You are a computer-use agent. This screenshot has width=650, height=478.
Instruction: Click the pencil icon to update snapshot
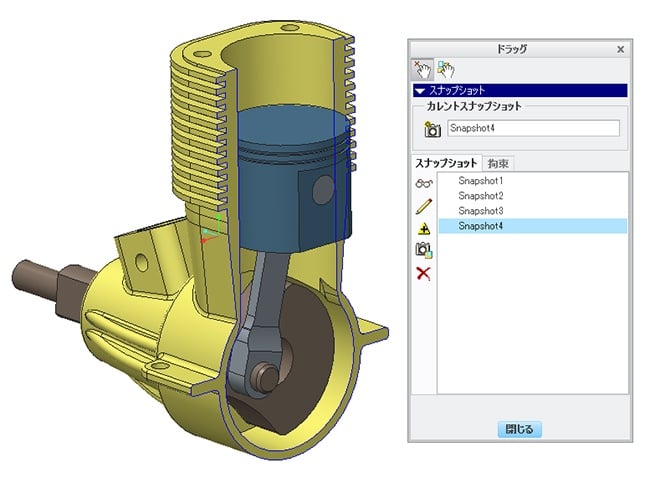pos(423,205)
